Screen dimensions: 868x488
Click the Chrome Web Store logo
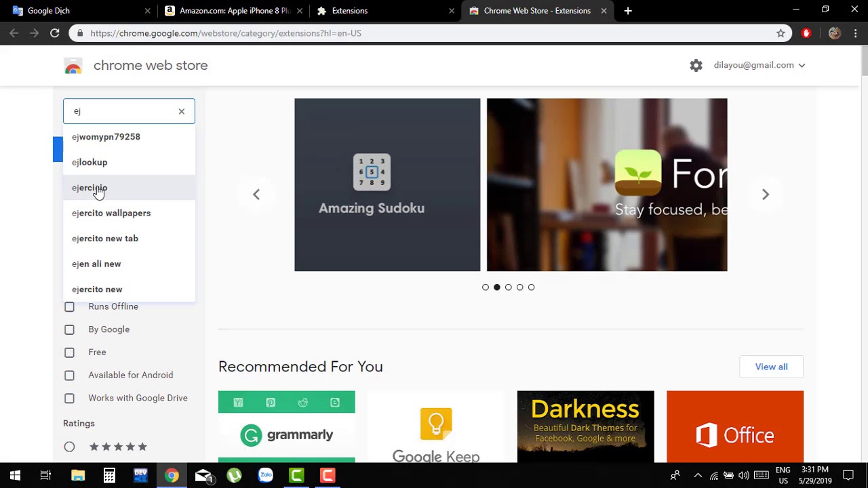tap(73, 66)
